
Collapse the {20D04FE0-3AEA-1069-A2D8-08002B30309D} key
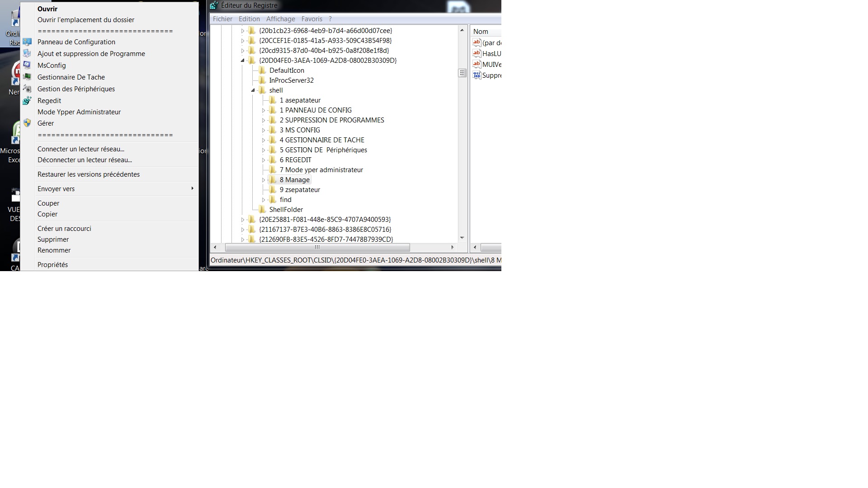pos(243,61)
